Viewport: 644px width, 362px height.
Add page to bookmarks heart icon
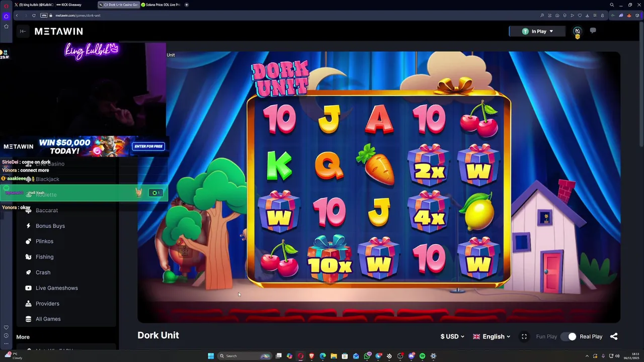pyautogui.click(x=580, y=16)
